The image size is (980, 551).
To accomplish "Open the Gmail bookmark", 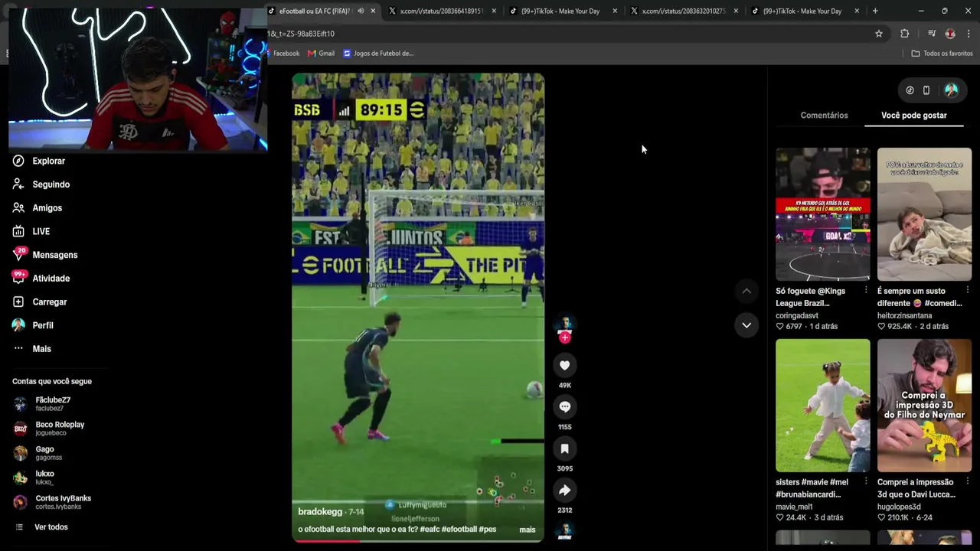I will (x=321, y=54).
